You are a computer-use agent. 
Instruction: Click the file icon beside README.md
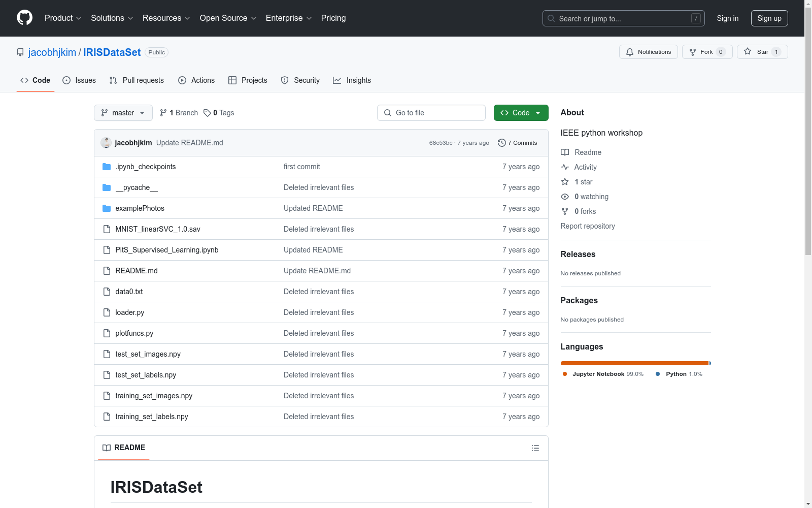[x=107, y=271]
